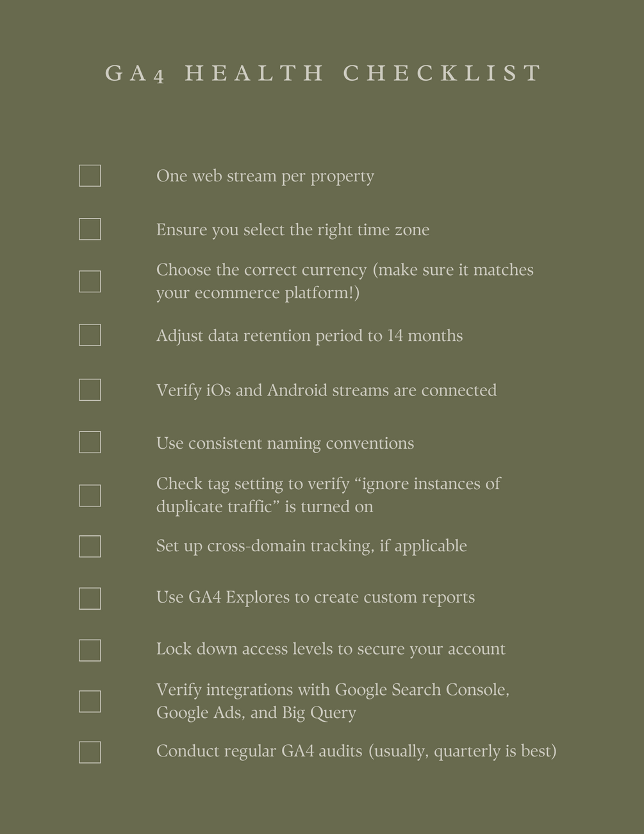Check the consistent naming conventions box
Image resolution: width=644 pixels, height=834 pixels.
tap(90, 442)
